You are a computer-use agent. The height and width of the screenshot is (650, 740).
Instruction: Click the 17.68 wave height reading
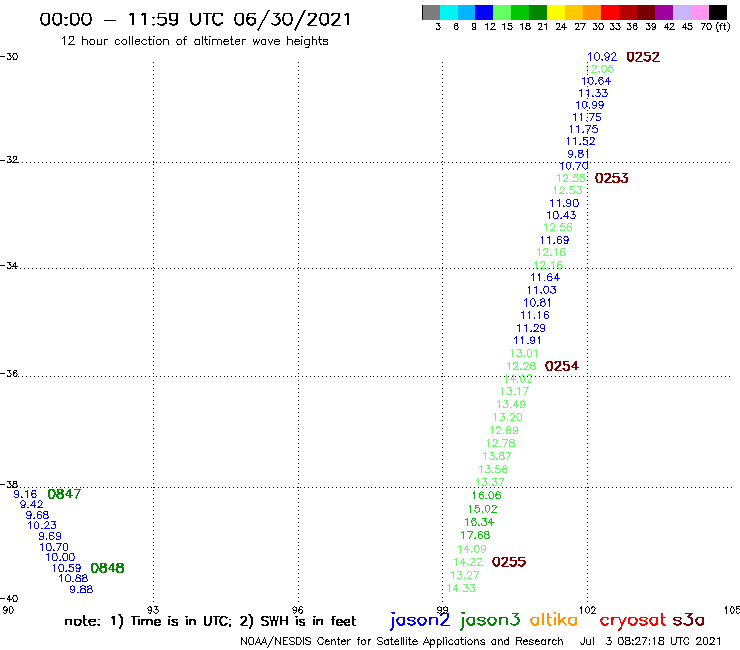[x=475, y=535]
